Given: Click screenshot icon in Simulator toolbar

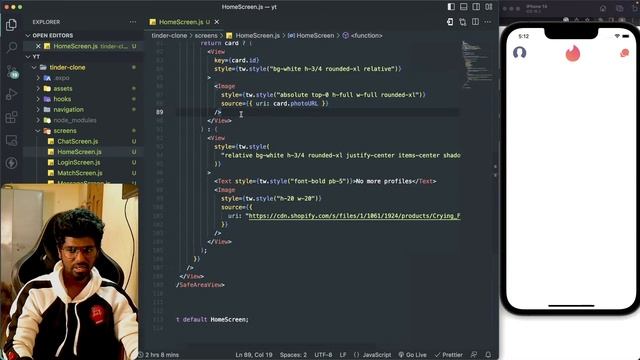Looking at the screenshot, I should click(619, 8).
